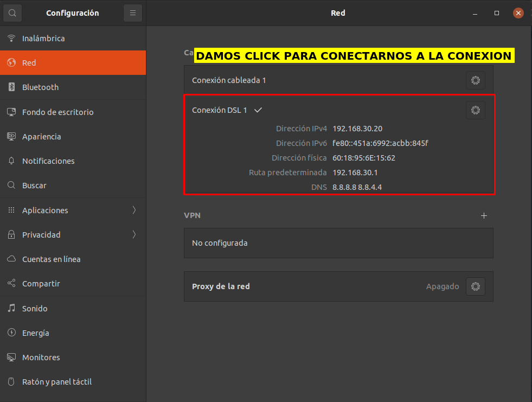Click the plus icon to add VPN
532x402 pixels.
coord(484,216)
